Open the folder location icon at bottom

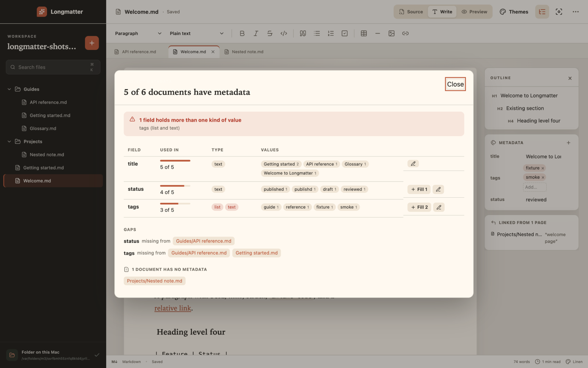[12, 355]
